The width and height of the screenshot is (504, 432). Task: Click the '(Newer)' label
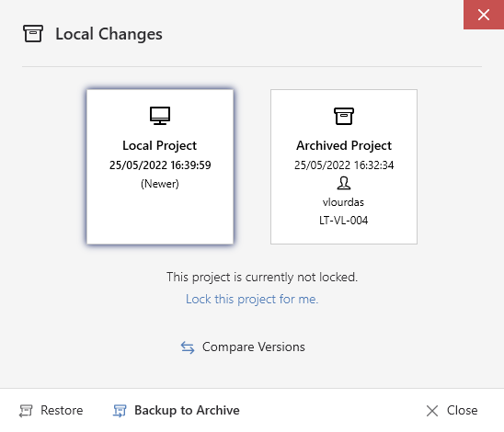[160, 184]
